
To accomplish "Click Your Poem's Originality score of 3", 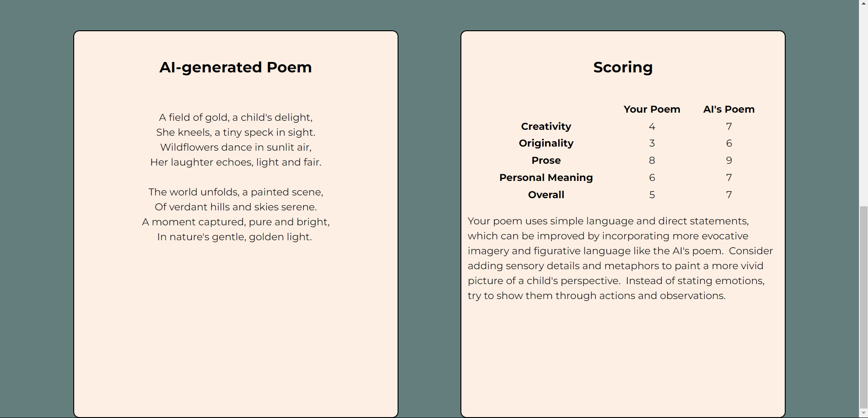I will 652,143.
